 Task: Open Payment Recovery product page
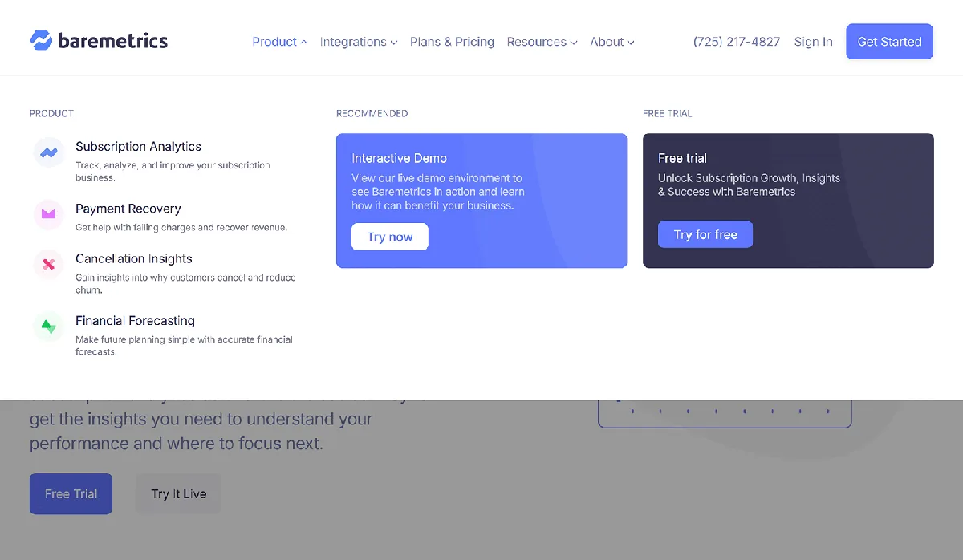(x=128, y=209)
